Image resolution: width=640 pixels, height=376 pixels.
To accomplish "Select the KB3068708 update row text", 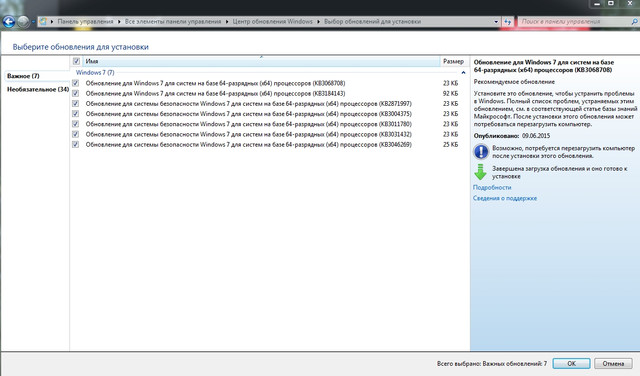I will coord(215,83).
